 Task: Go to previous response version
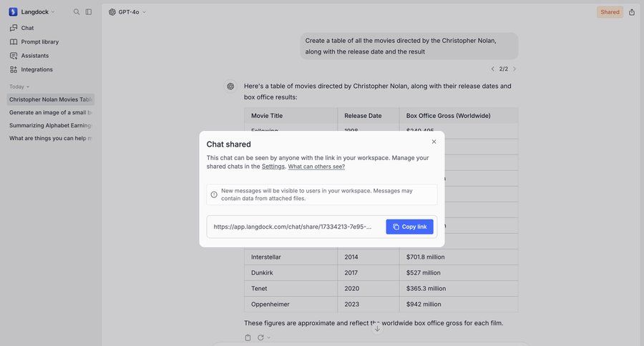point(493,69)
